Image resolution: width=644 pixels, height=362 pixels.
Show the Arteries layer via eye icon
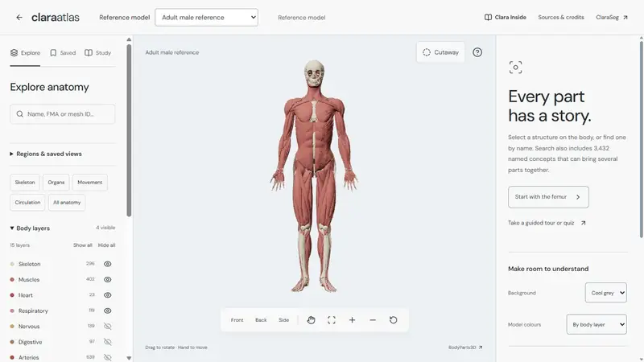[108, 357]
